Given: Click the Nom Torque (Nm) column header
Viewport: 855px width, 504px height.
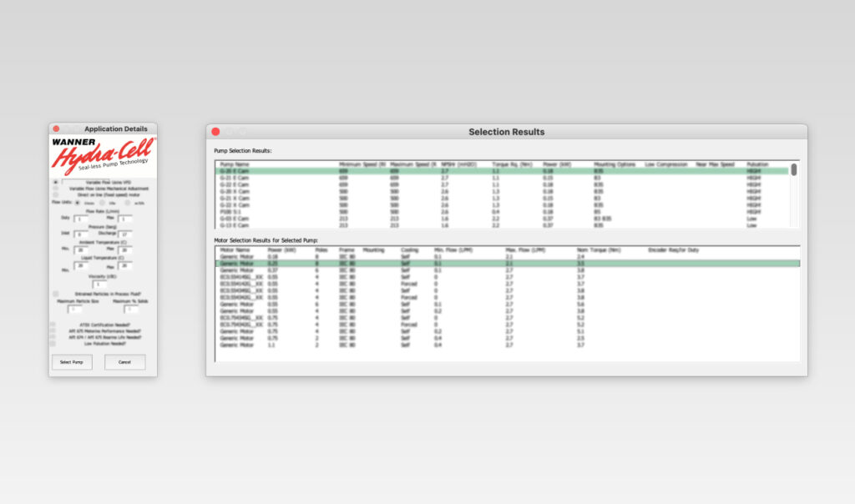Looking at the screenshot, I should tap(599, 250).
